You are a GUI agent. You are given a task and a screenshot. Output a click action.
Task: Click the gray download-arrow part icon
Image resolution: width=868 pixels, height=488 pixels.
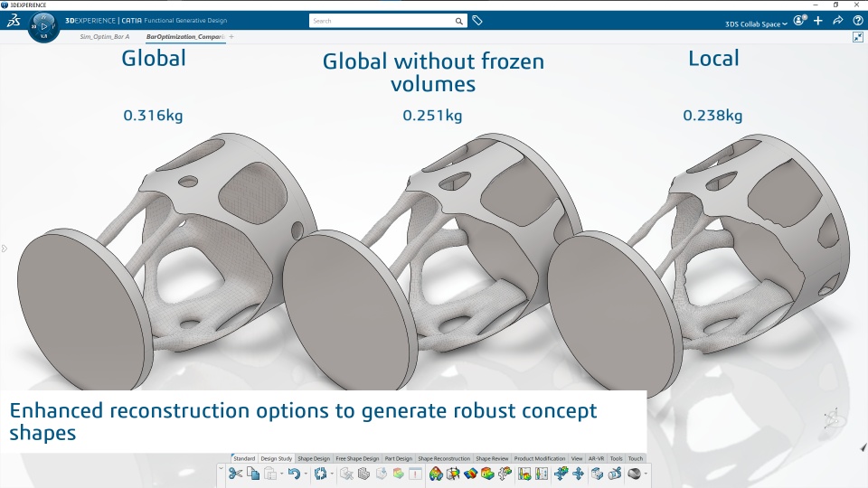tap(382, 474)
